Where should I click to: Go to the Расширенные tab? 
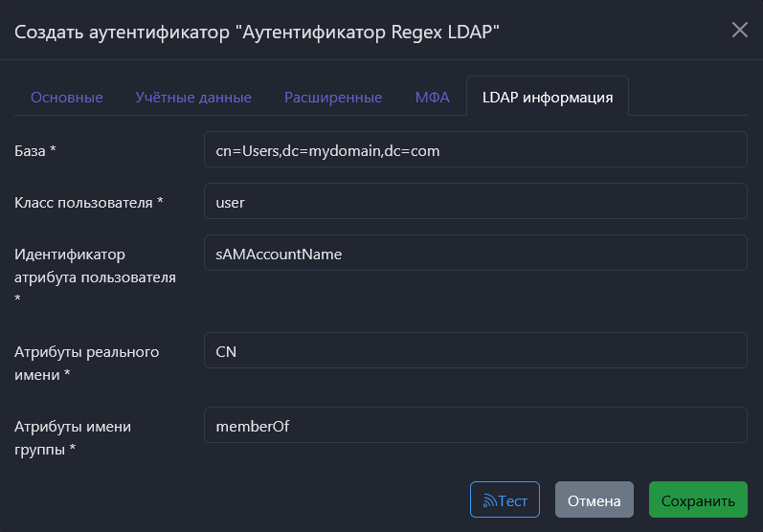click(333, 98)
